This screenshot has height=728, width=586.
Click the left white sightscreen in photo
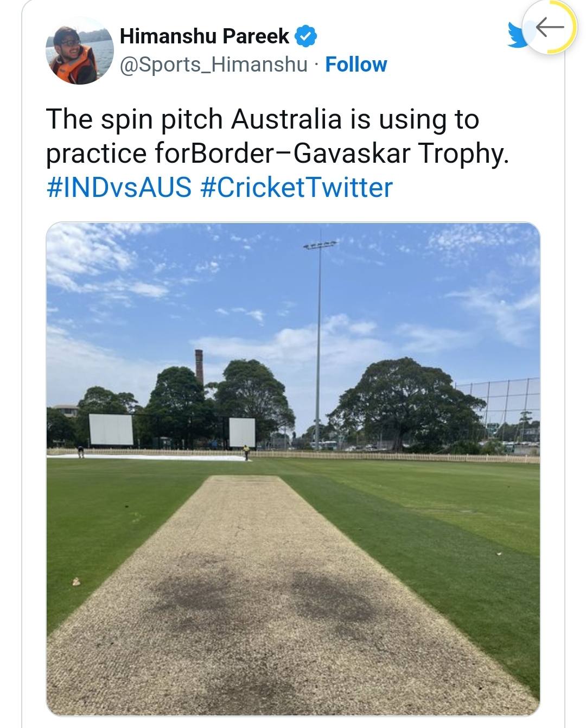pyautogui.click(x=111, y=430)
